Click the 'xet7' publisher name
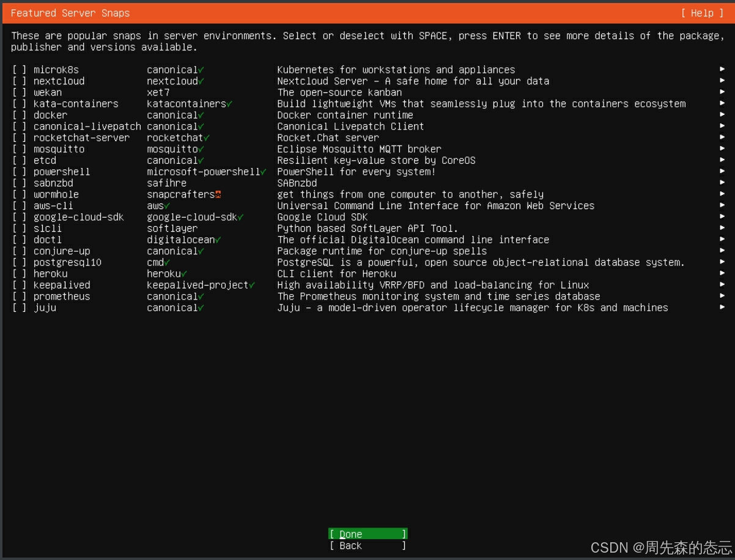Screen dimensions: 735x560 tap(158, 92)
